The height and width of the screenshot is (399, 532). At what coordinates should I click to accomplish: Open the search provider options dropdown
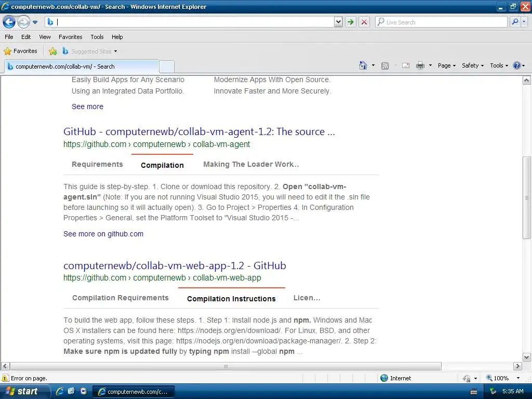pos(524,22)
